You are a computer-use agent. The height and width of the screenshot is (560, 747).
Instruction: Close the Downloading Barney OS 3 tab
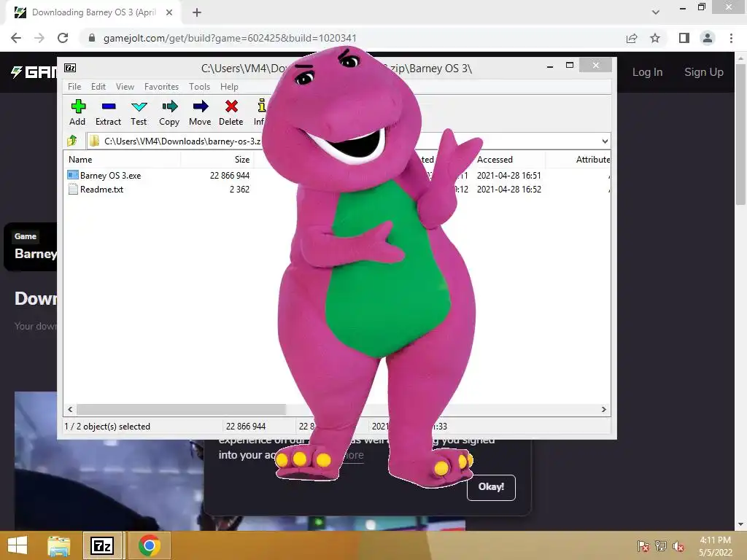[x=169, y=12]
